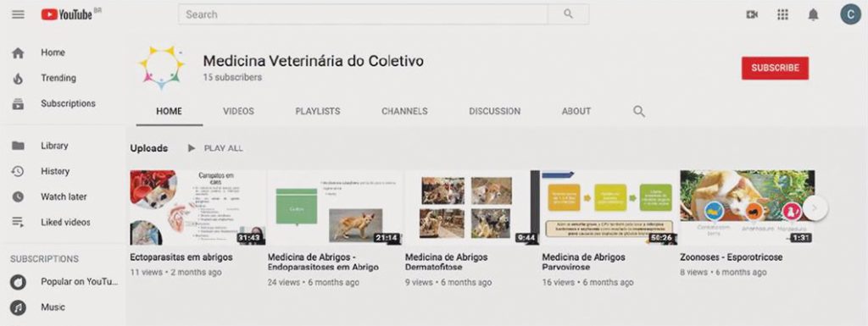
Task: Click "11 views • 2 months ago" text
Action: (x=175, y=273)
